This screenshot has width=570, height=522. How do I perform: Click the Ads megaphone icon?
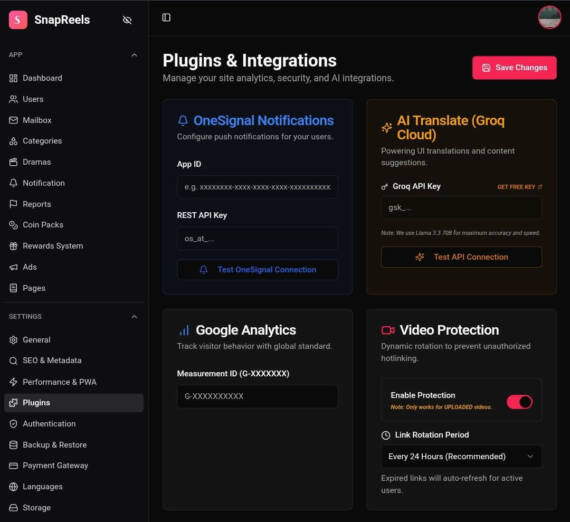click(x=13, y=267)
